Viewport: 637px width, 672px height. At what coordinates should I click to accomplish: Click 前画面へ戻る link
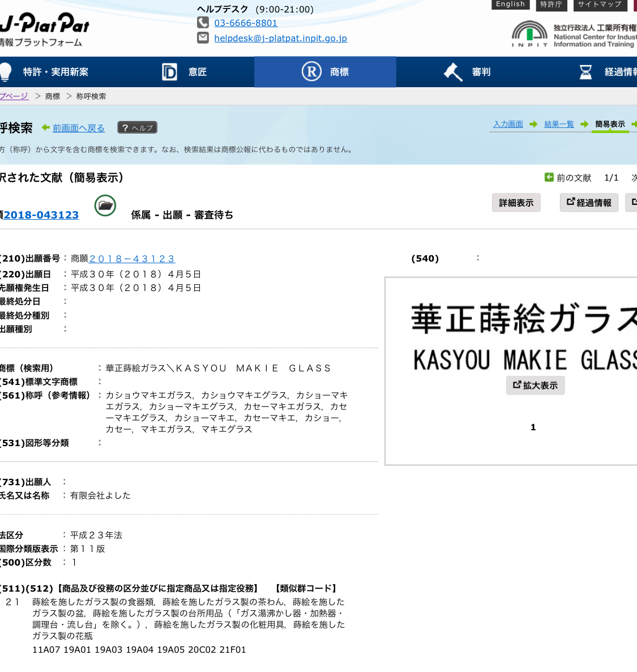point(79,128)
